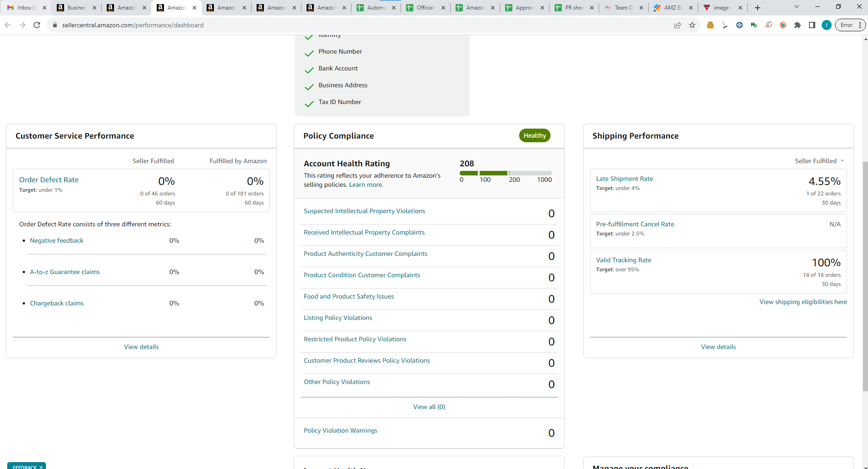
Task: Reload the Seller Central page
Action: 37,25
